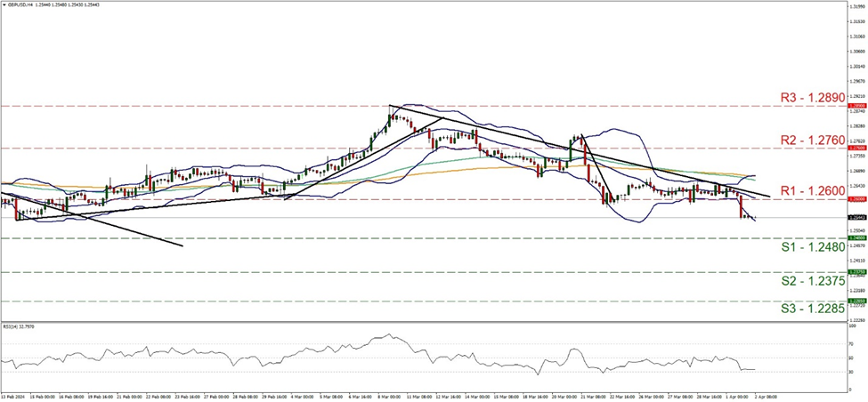This screenshot has width=868, height=402.
Task: Click the 8 Mar 00:00 date on time axis
Action: [x=390, y=397]
